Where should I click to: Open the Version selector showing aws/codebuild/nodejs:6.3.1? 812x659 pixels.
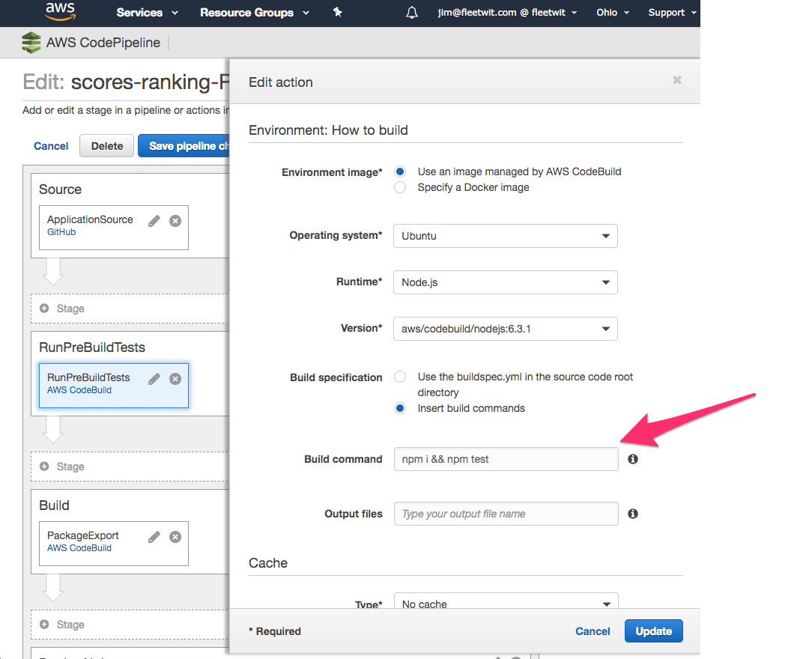[506, 329]
